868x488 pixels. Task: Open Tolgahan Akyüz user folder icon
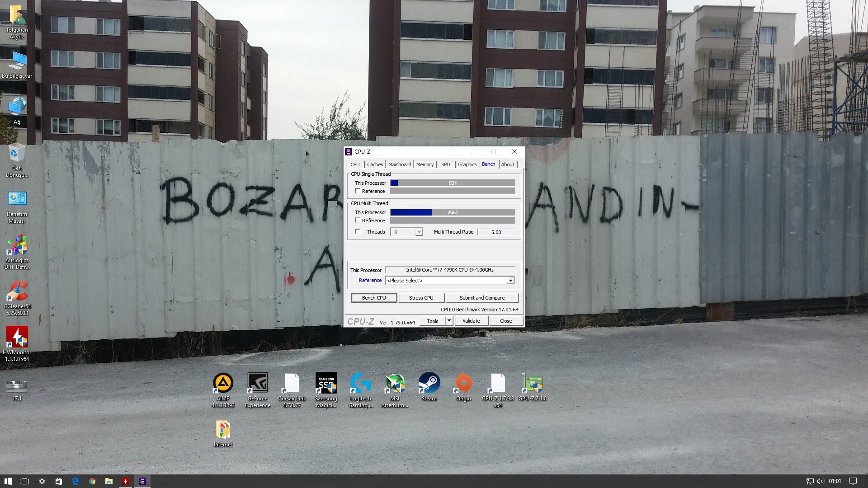click(x=17, y=22)
